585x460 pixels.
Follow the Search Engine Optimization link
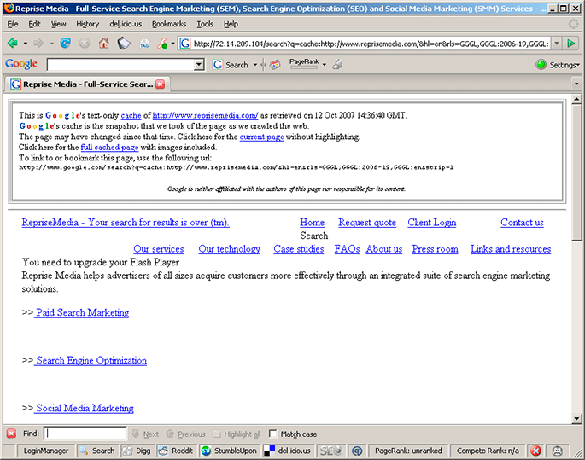pos(90,360)
